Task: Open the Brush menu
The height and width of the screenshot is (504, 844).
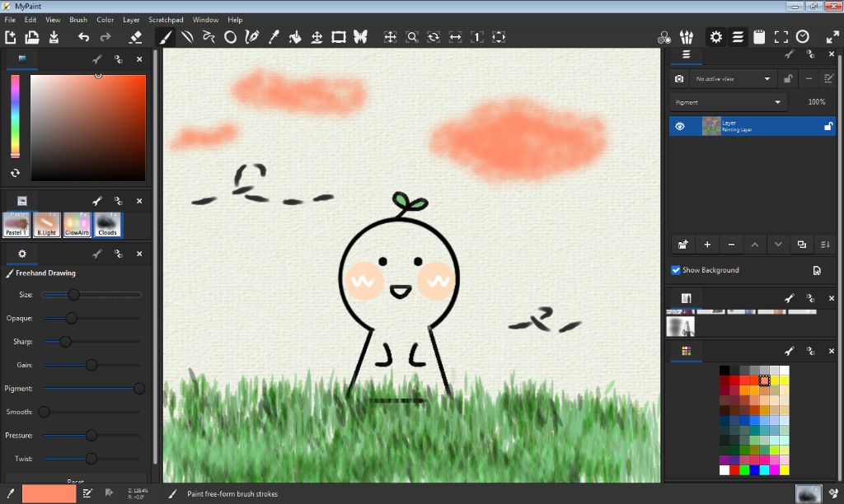Action: (78, 20)
